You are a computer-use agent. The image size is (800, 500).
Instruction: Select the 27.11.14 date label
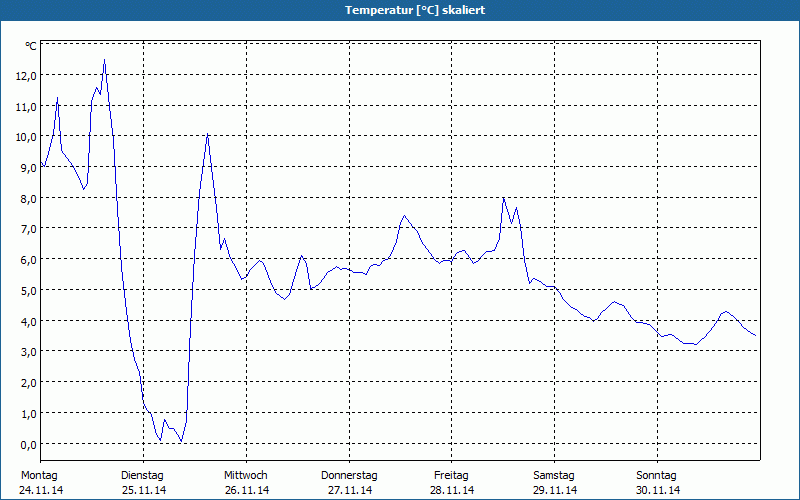[x=350, y=490]
